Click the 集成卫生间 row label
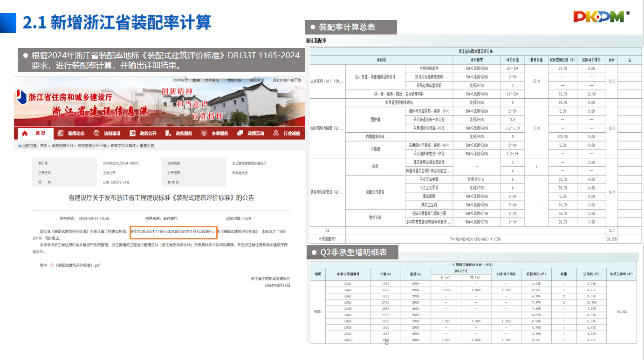Viewport: 644px width, 360px height. tap(429, 205)
